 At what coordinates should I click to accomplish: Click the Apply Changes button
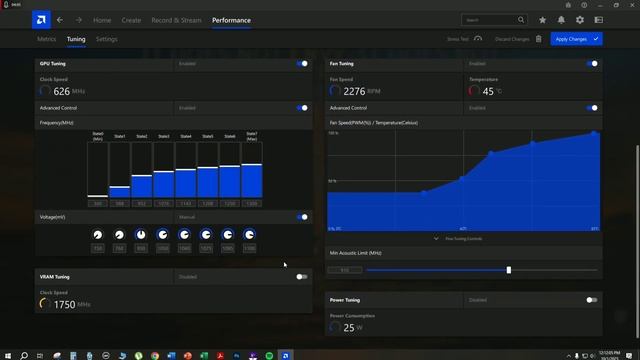pyautogui.click(x=576, y=39)
